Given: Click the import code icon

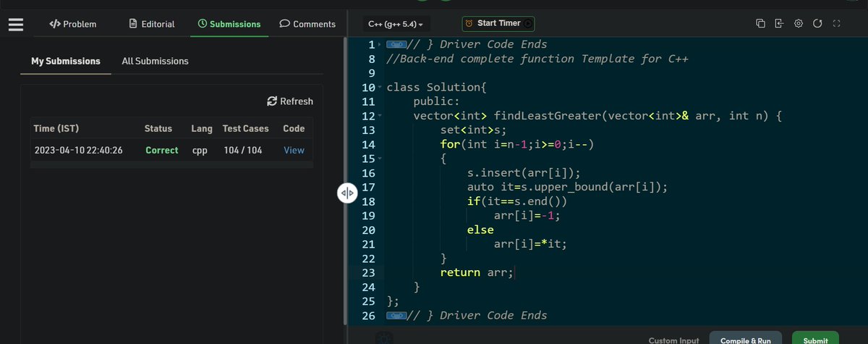Looking at the screenshot, I should (x=779, y=24).
